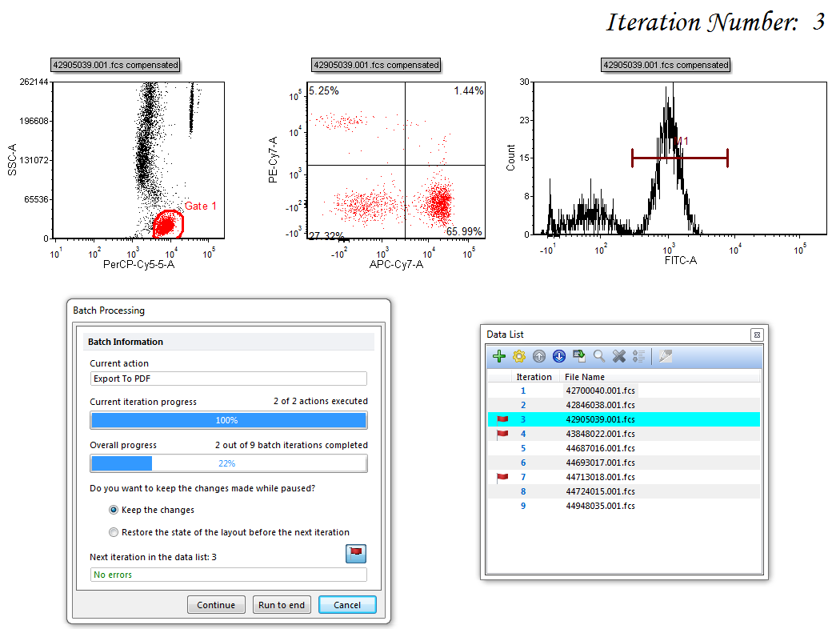The height and width of the screenshot is (629, 840).
Task: Open the yellow gear settings icon
Action: click(518, 357)
